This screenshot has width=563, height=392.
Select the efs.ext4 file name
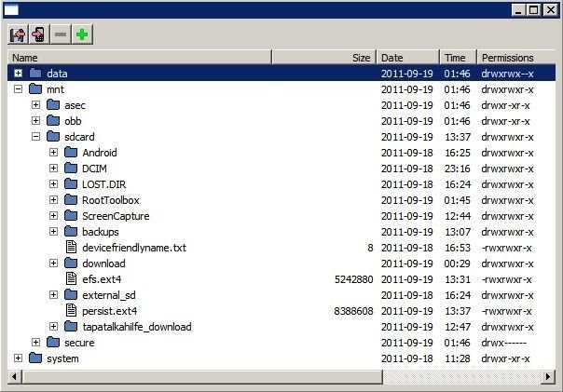(102, 279)
